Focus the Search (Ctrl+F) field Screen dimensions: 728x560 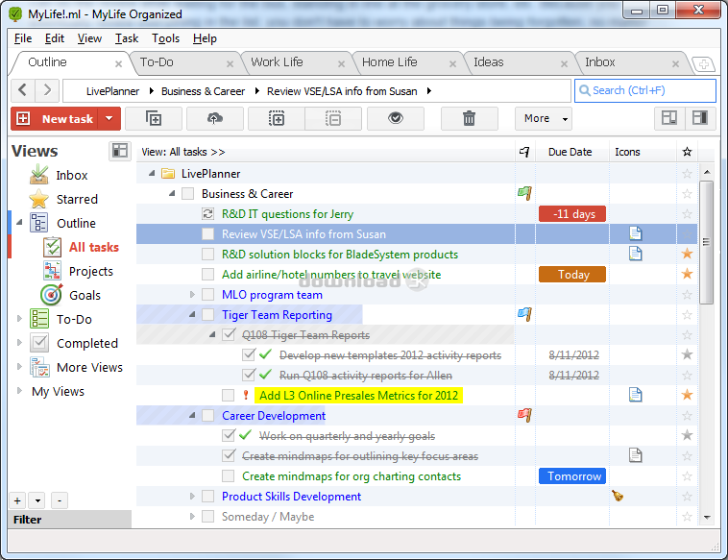pyautogui.click(x=645, y=90)
